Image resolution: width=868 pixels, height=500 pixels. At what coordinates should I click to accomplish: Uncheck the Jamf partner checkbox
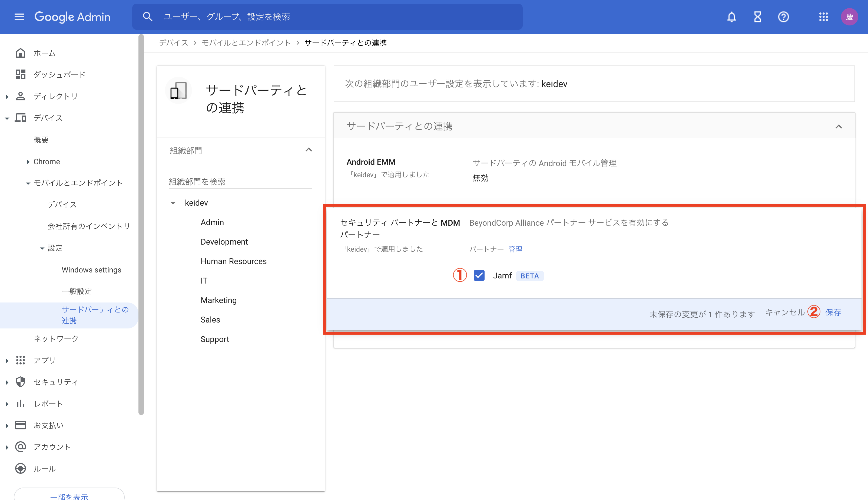click(x=479, y=275)
